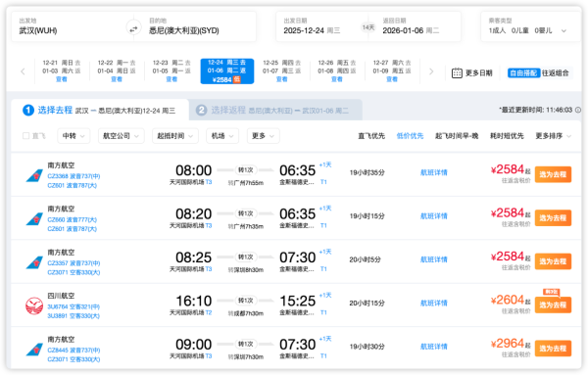588x375 pixels.
Task: Open 航班详情 link for 08:20 flight
Action: [x=434, y=216]
